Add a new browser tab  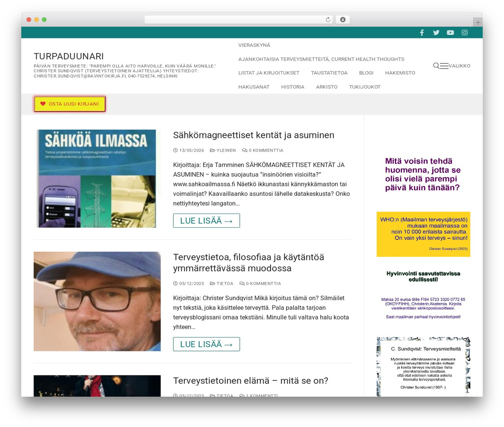tap(478, 22)
